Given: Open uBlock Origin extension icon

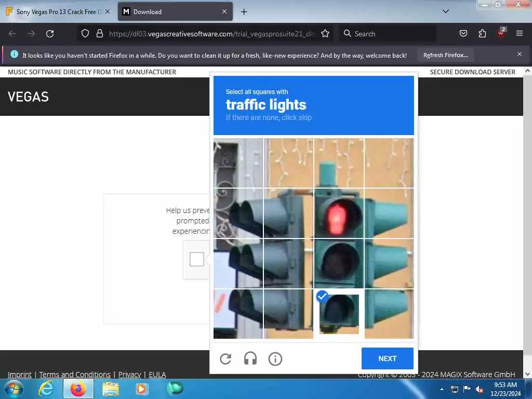Looking at the screenshot, I should tap(501, 33).
